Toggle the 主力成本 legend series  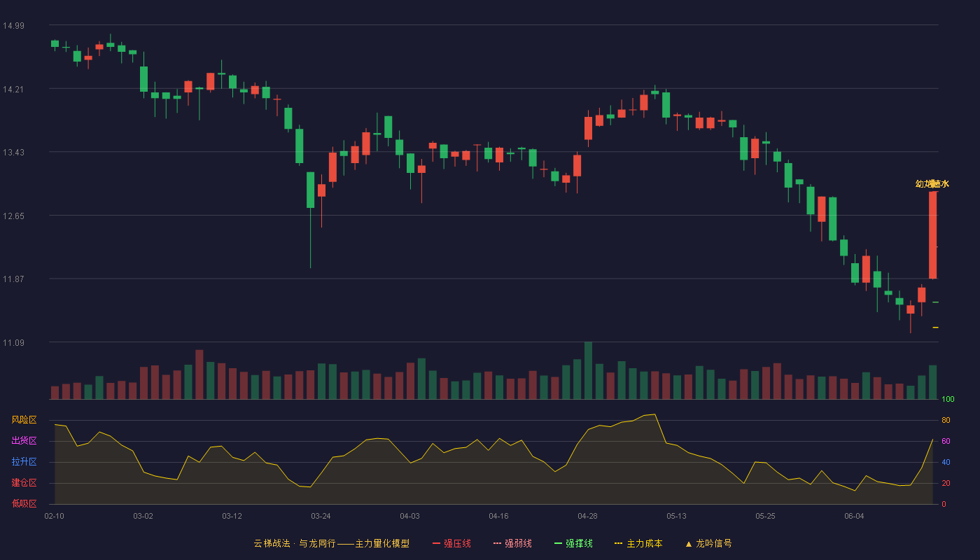point(638,543)
